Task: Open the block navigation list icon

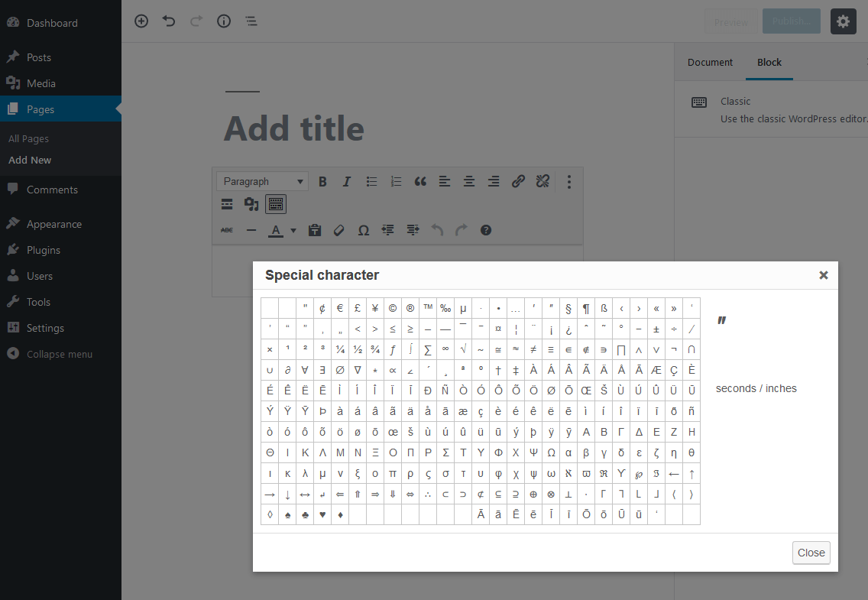Action: pos(251,21)
